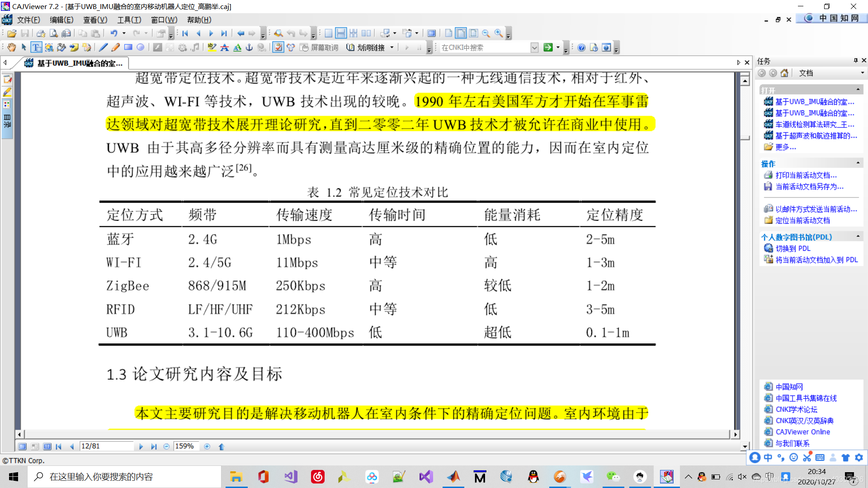Expand the 划词链接 dropdown arrow
Image resolution: width=868 pixels, height=488 pixels.
point(392,47)
